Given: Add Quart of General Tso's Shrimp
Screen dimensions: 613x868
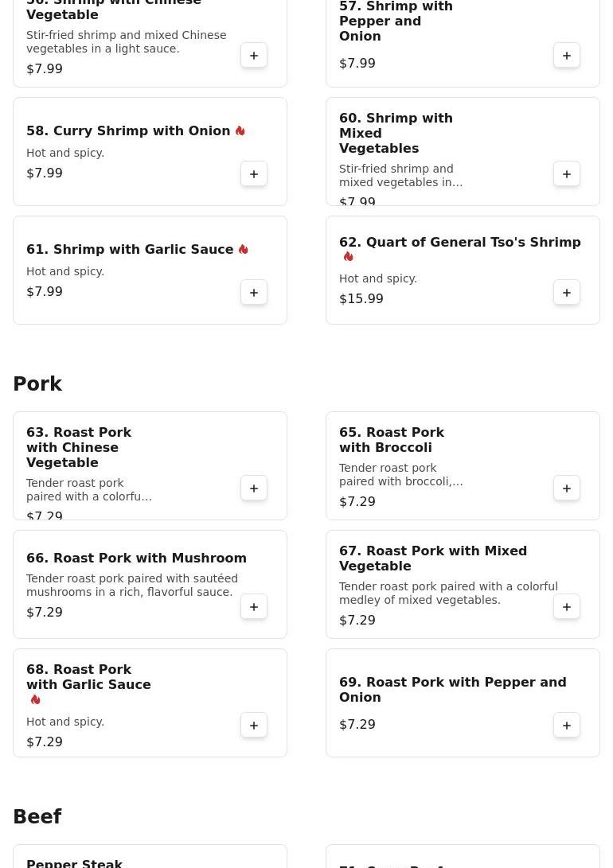Looking at the screenshot, I should [x=567, y=293].
